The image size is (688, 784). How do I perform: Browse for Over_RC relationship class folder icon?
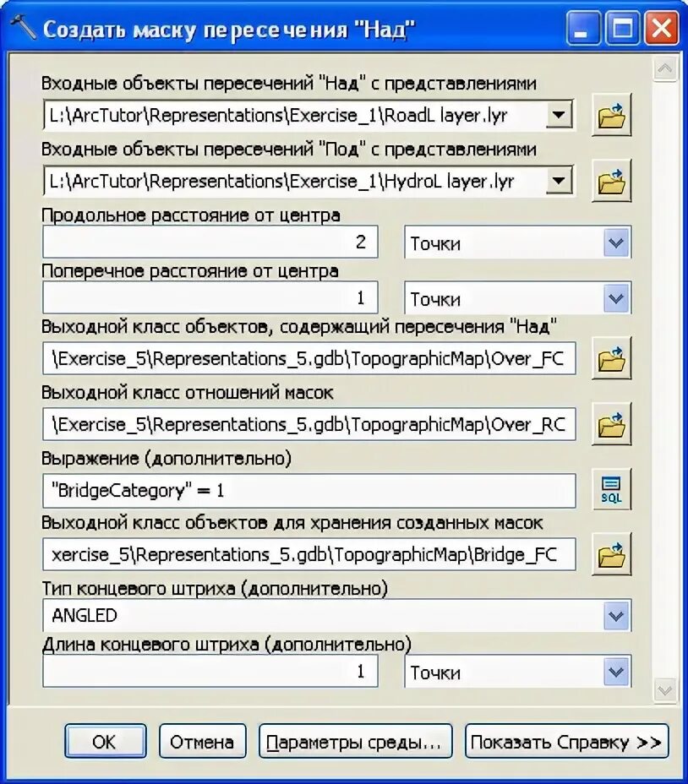[x=611, y=424]
